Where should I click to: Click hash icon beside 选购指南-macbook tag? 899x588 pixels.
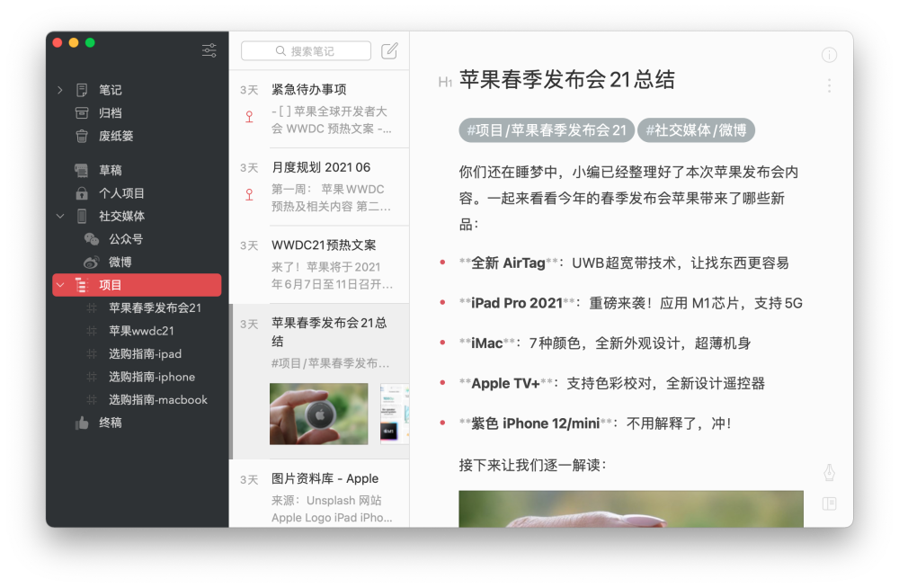click(x=92, y=400)
